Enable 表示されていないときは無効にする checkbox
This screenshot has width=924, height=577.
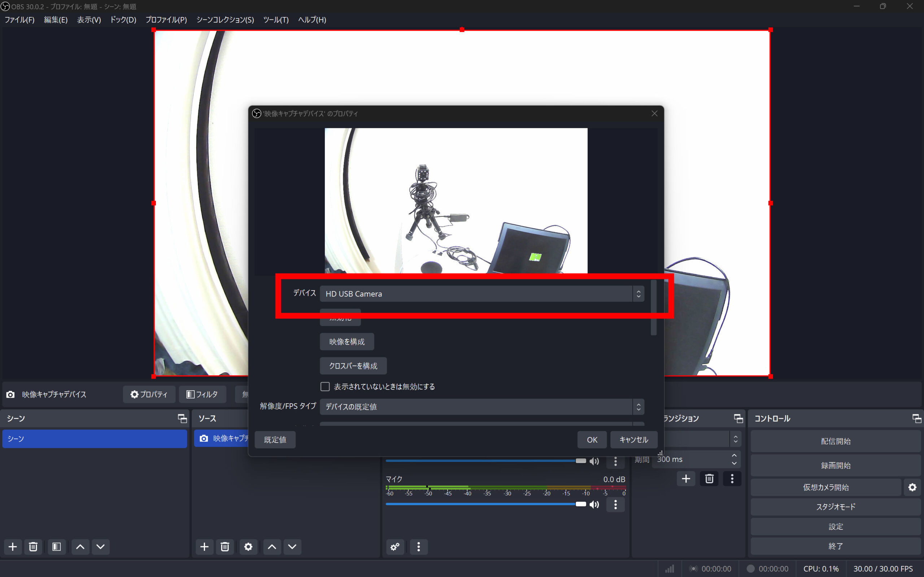325,387
